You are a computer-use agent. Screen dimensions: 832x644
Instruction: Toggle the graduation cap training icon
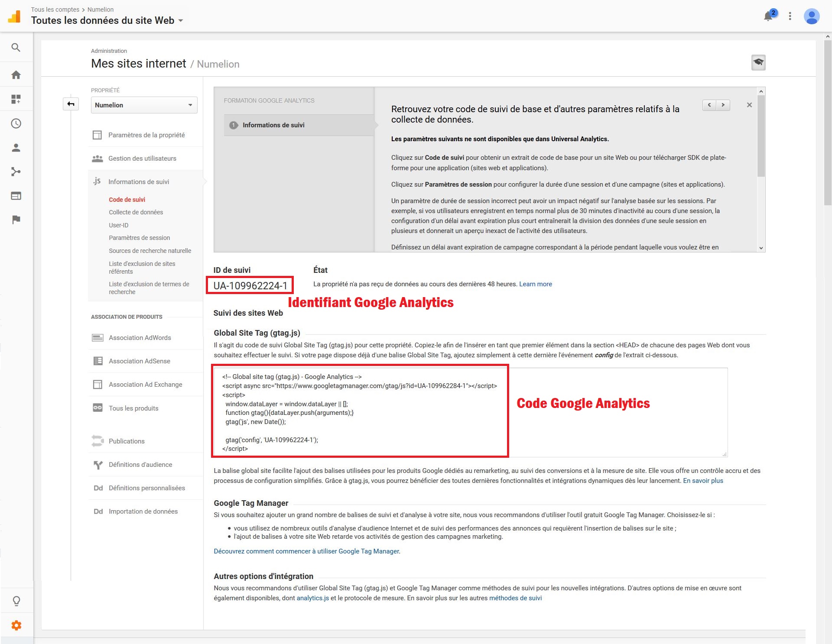pos(758,62)
